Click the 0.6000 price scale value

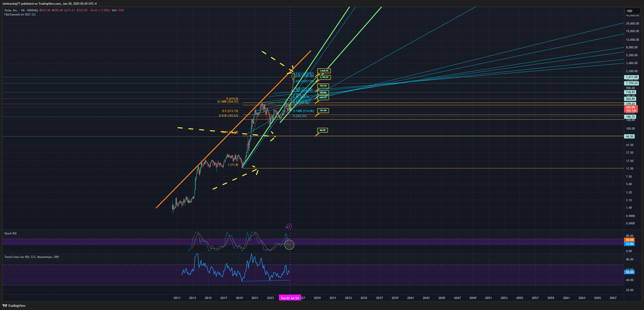pyautogui.click(x=630, y=223)
